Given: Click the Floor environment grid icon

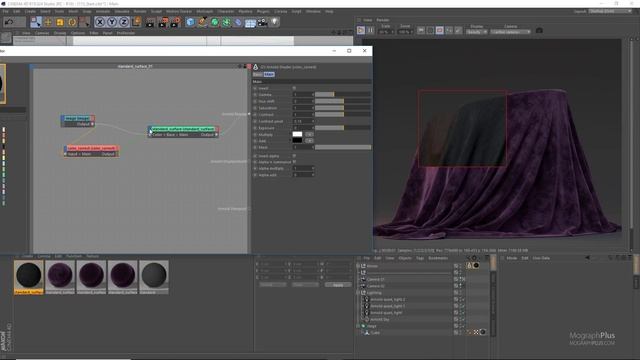Looking at the screenshot, I should coord(250,23).
